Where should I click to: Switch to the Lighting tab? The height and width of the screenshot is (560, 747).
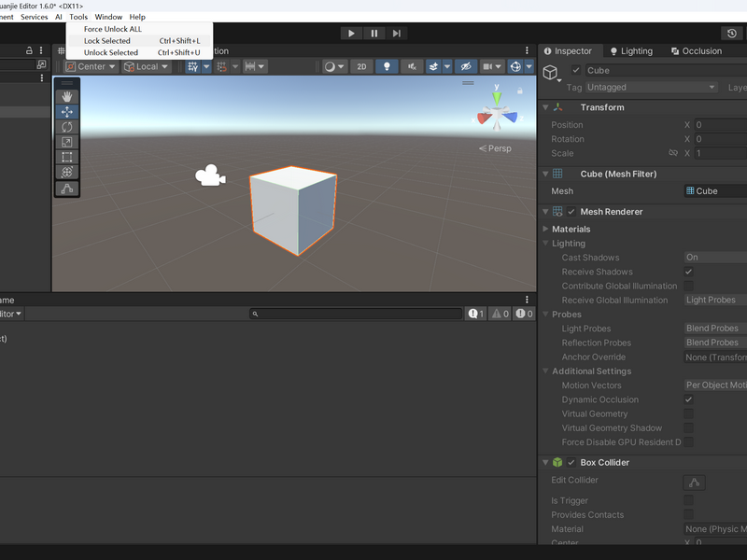pos(632,51)
